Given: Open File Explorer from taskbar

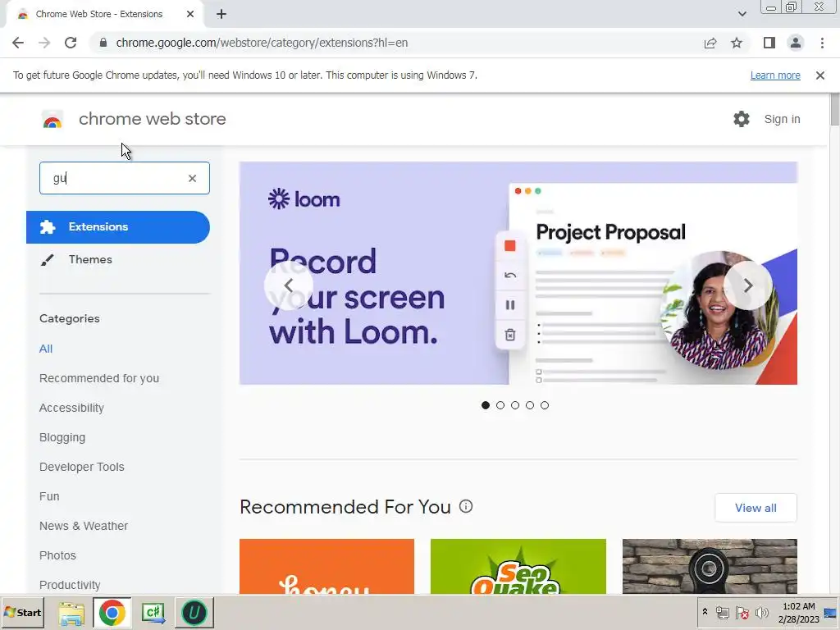Looking at the screenshot, I should pos(71,613).
